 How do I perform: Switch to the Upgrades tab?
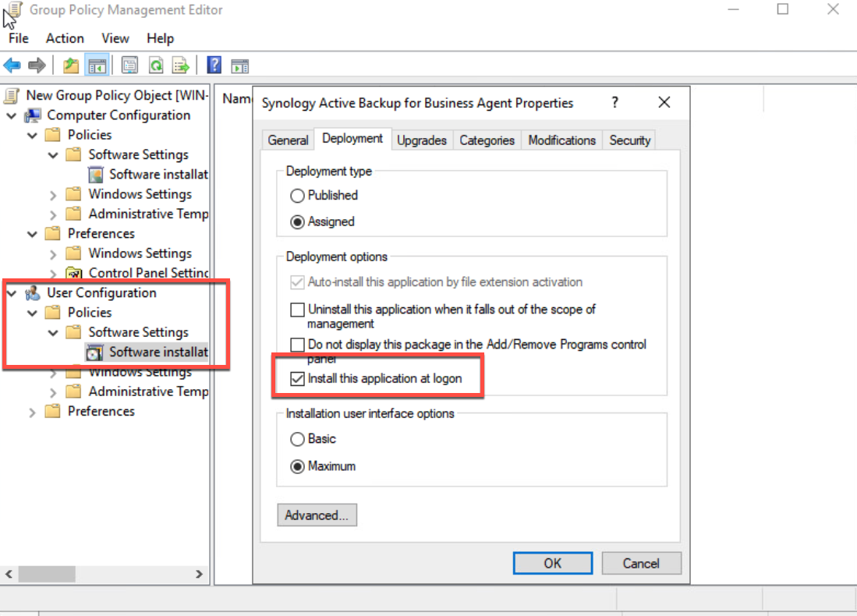pos(422,140)
